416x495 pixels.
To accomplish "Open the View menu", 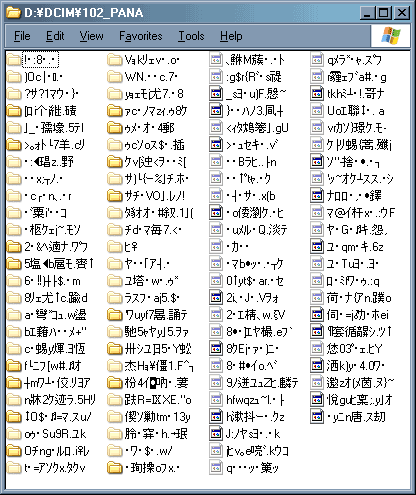I will pyautogui.click(x=91, y=36).
